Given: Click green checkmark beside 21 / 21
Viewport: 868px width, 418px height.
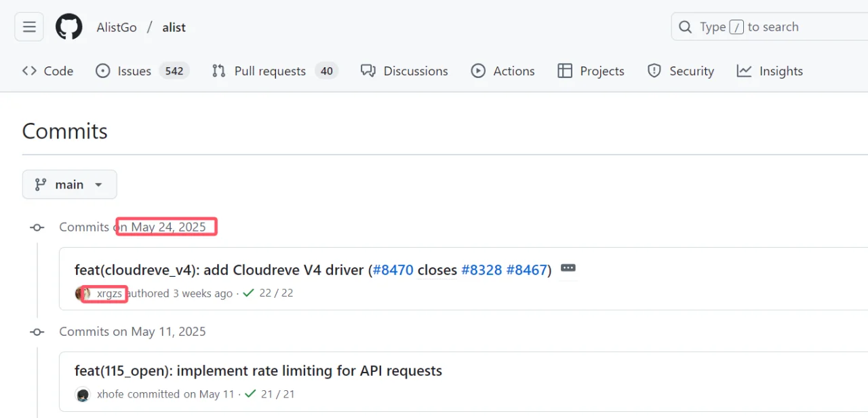Looking at the screenshot, I should [250, 394].
